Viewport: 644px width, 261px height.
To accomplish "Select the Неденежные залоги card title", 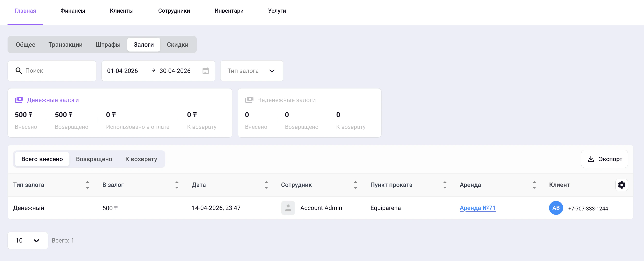I will point(286,100).
